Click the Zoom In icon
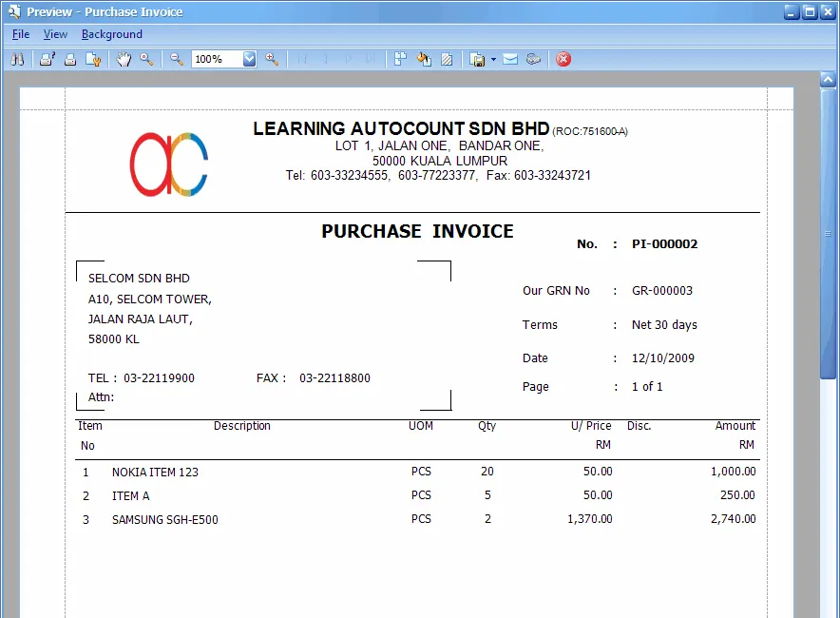The height and width of the screenshot is (618, 840). pyautogui.click(x=272, y=59)
